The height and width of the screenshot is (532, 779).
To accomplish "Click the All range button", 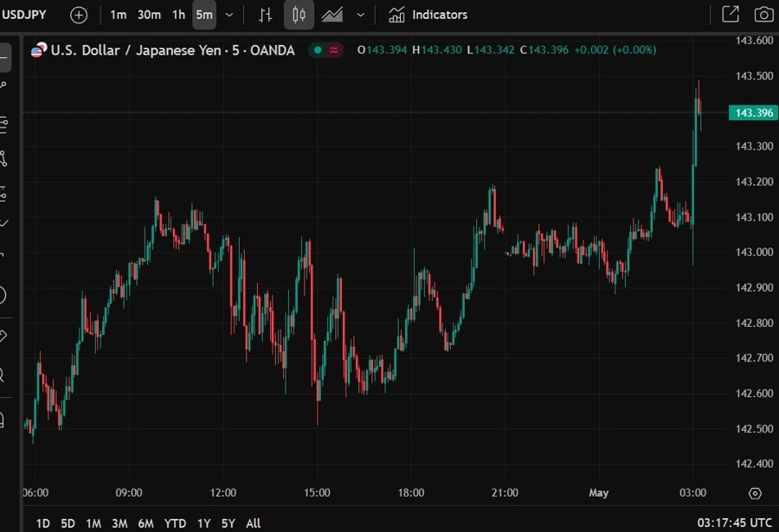I will click(253, 523).
